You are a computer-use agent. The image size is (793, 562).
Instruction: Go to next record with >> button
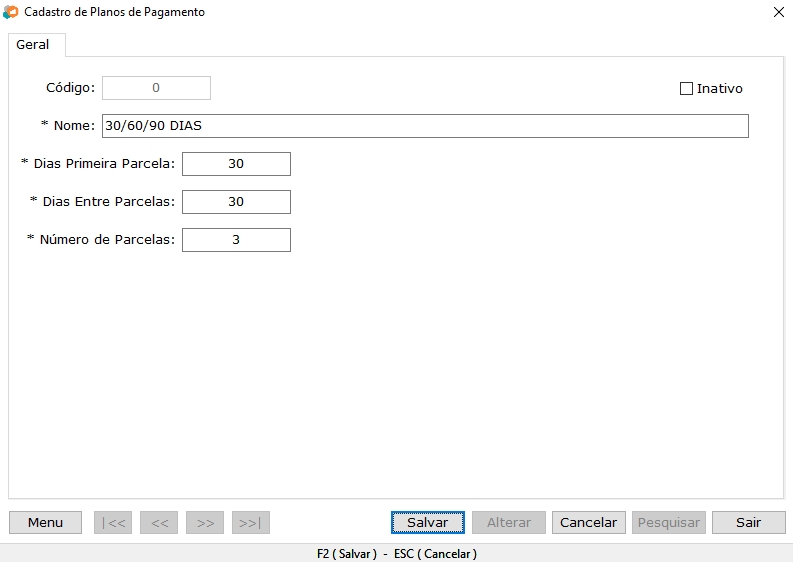coord(205,523)
